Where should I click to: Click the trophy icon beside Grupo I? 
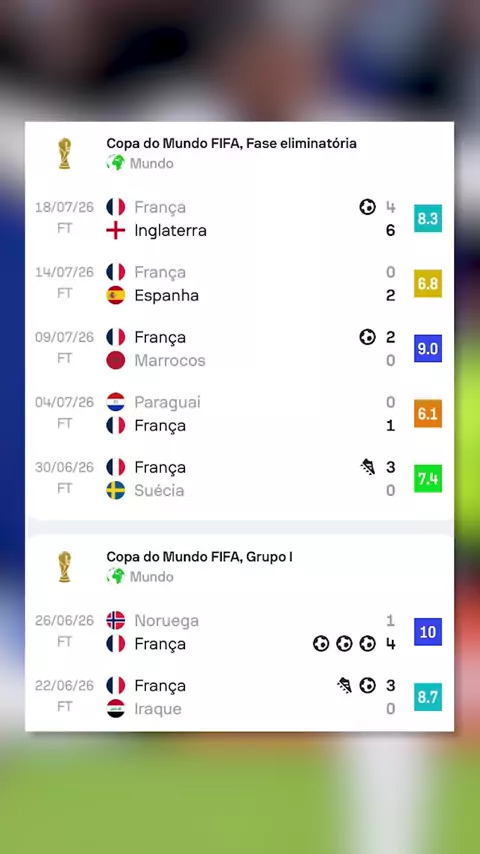(64, 566)
